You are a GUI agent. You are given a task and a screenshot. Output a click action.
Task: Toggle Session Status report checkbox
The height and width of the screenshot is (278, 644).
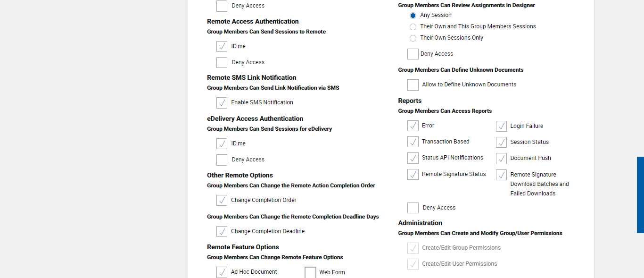coord(502,143)
